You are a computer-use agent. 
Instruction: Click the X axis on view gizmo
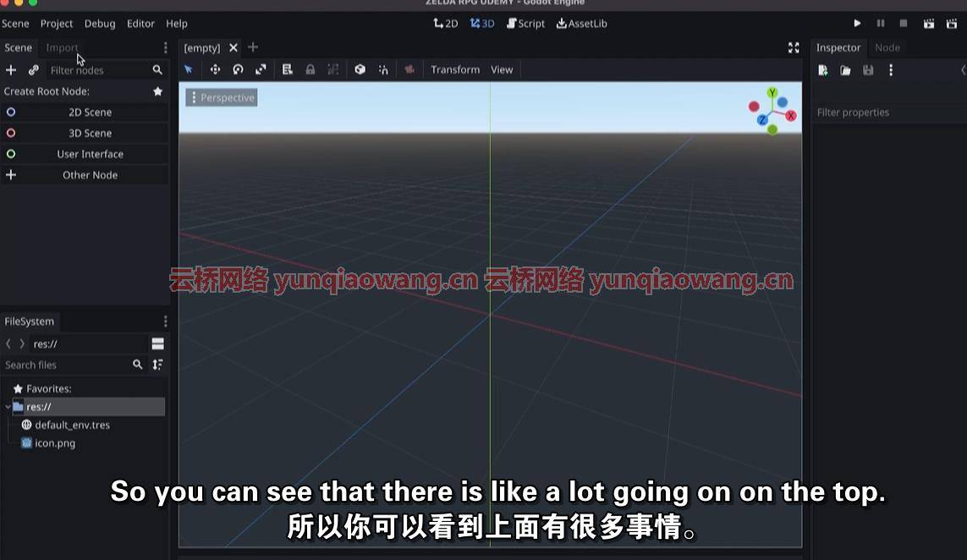tap(791, 115)
